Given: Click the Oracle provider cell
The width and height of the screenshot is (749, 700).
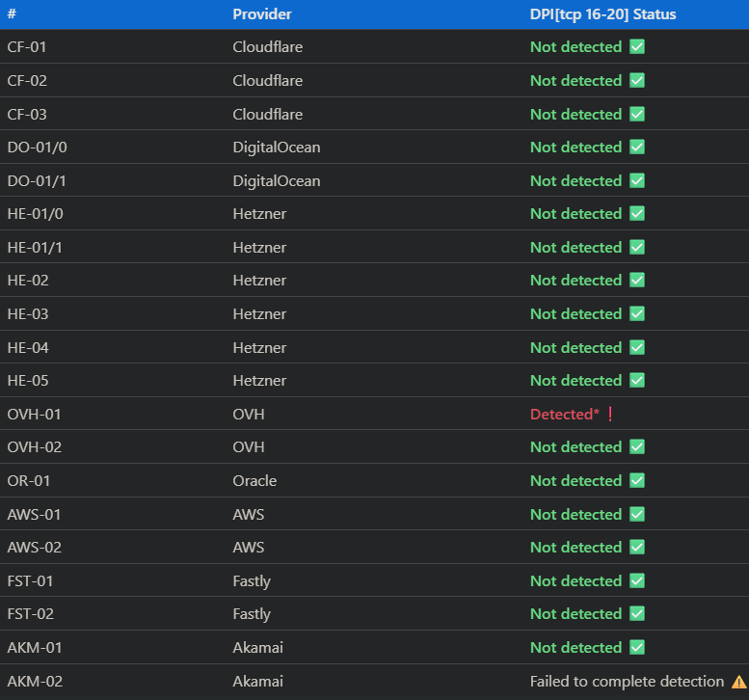Looking at the screenshot, I should click(x=254, y=481).
